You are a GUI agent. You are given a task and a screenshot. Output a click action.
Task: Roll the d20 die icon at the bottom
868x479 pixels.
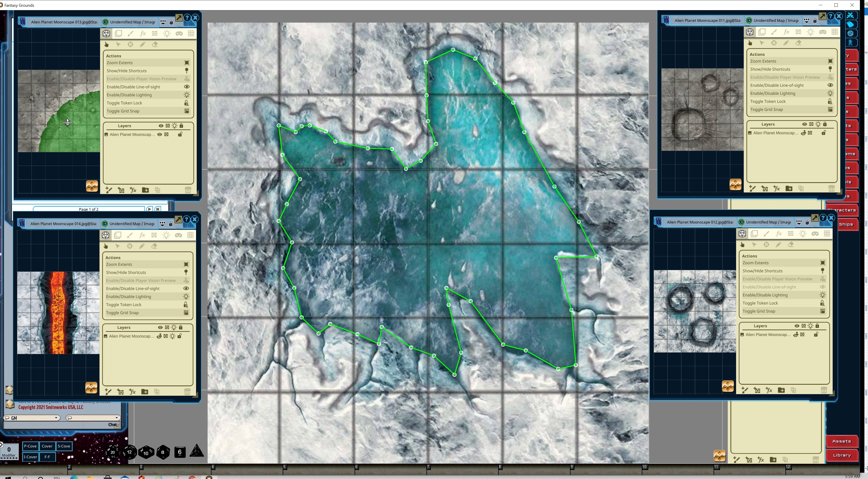click(113, 452)
